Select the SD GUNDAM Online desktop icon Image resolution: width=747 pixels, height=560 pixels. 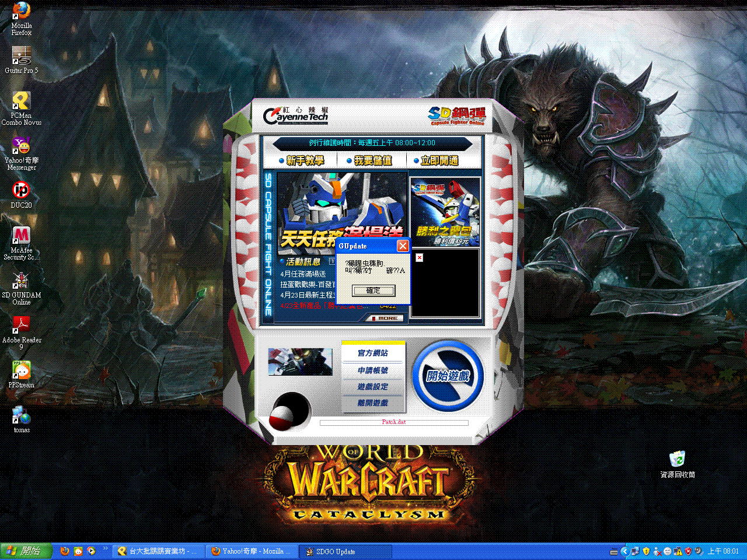[22, 288]
